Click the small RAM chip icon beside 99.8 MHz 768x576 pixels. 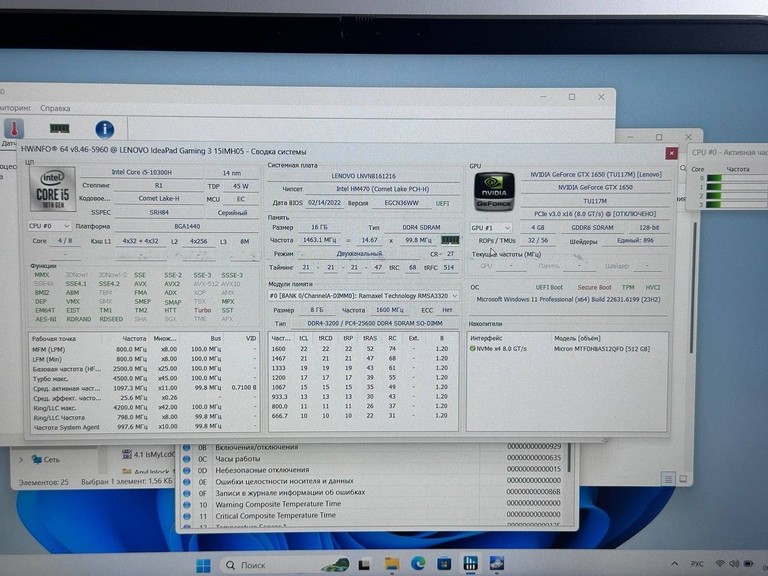pos(450,240)
